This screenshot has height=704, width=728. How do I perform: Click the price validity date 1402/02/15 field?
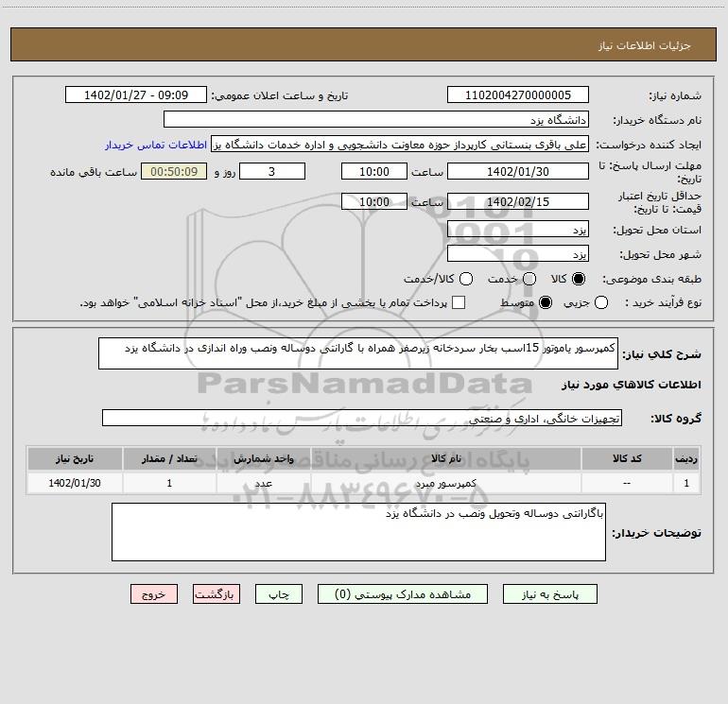coord(518,201)
